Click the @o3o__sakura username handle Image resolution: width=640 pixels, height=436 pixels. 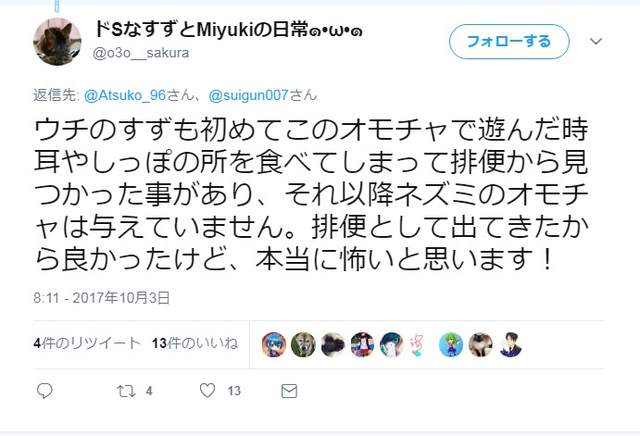tap(141, 53)
